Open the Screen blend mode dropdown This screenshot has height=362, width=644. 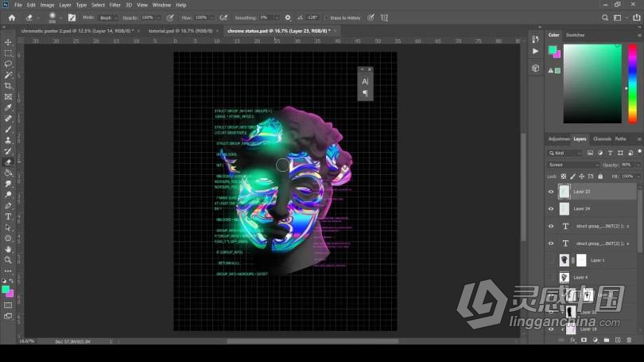(x=573, y=165)
